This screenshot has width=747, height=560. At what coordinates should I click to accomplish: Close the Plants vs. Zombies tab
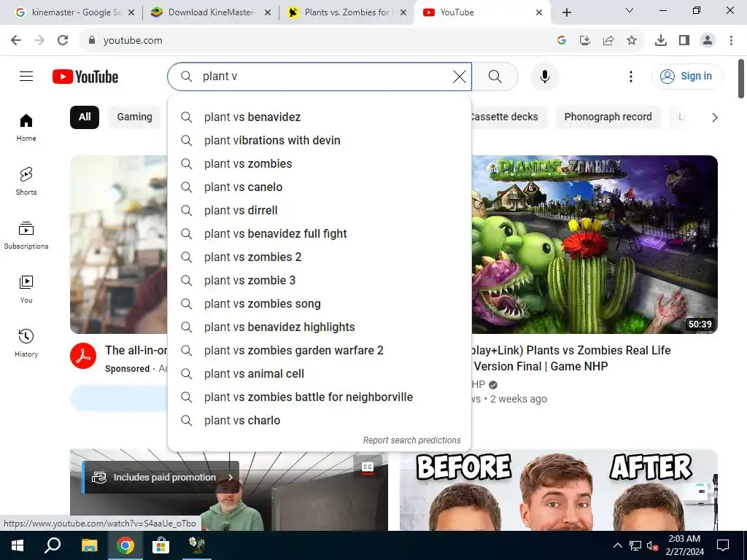tap(403, 12)
